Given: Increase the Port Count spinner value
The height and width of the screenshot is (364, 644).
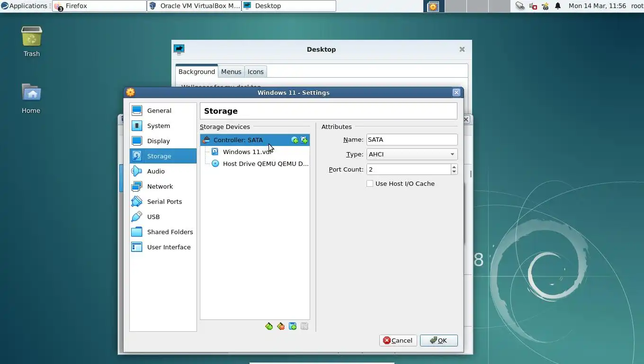Looking at the screenshot, I should pos(454,167).
